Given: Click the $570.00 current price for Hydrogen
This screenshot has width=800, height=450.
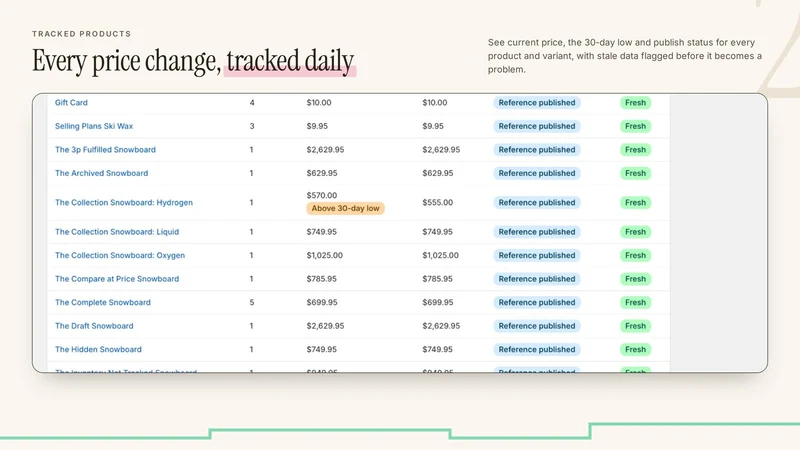Looking at the screenshot, I should point(321,195).
